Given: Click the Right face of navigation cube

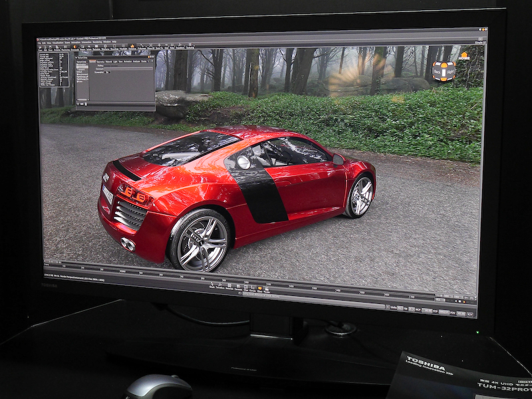Looking at the screenshot, I should click(450, 72).
